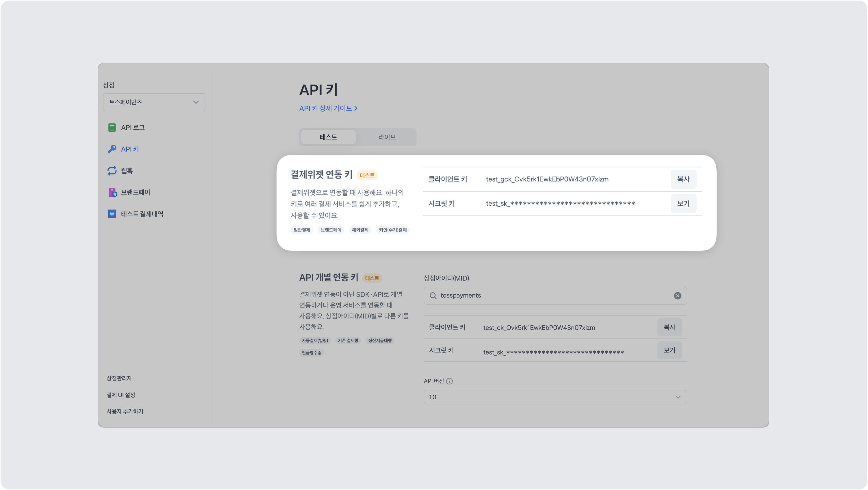Show the 결제위젯 연동 시크릿 키
Screen dimensions: 868x490
[683, 203]
